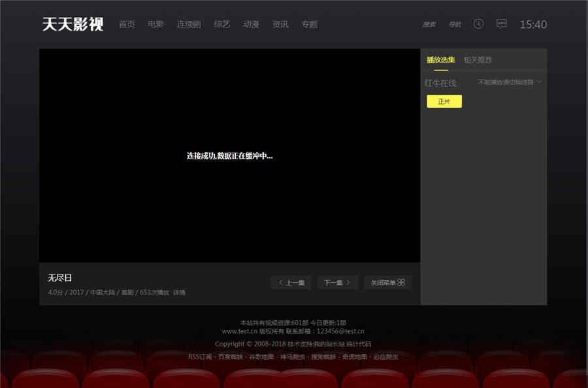Image resolution: width=588 pixels, height=388 pixels.
Task: Click the RSS订阅 footer link
Action: [x=200, y=357]
